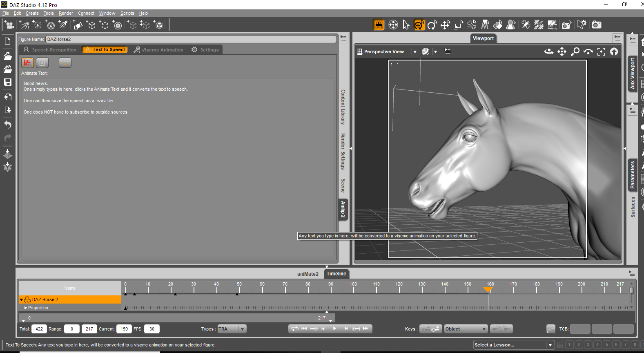Open the Timeline pane options menu

click(x=632, y=273)
